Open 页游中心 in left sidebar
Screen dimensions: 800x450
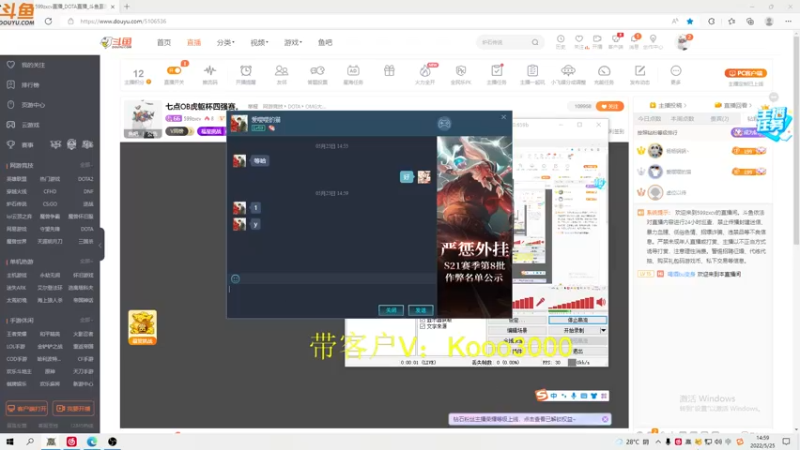click(33, 105)
